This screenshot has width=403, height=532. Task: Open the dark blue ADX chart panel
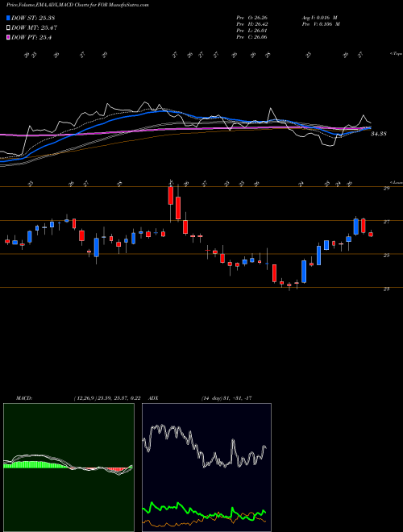[x=206, y=468]
